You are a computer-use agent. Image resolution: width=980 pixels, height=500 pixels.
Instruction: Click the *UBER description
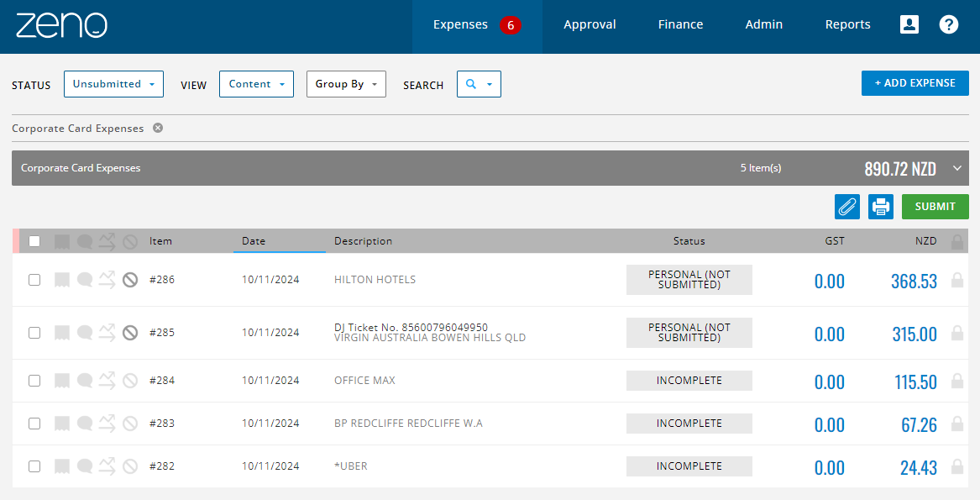[x=351, y=466]
